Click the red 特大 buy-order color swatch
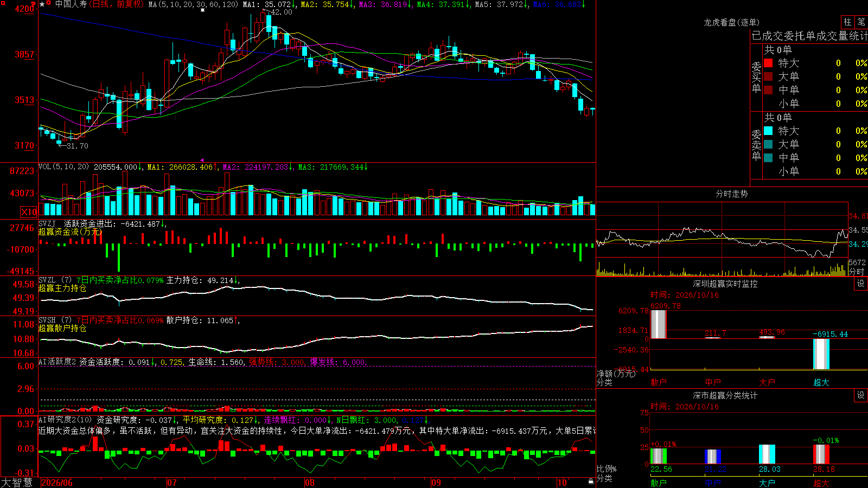The image size is (868, 488). coord(768,63)
